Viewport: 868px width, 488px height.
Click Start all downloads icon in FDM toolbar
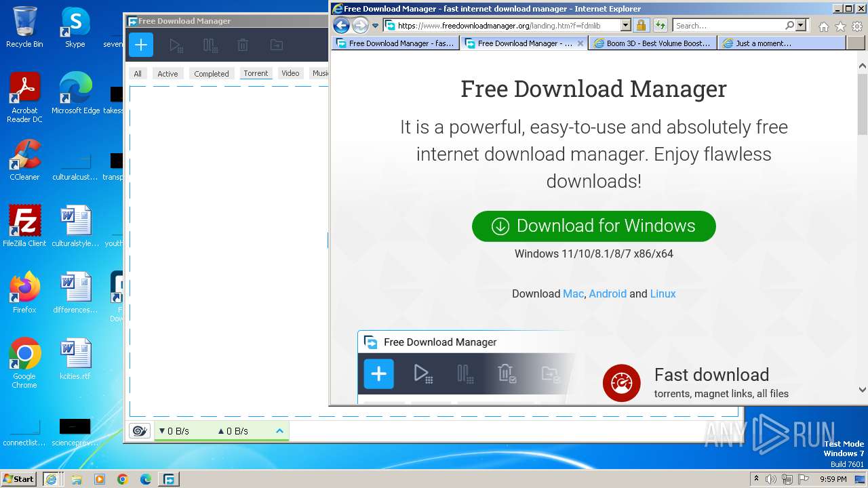pos(176,45)
